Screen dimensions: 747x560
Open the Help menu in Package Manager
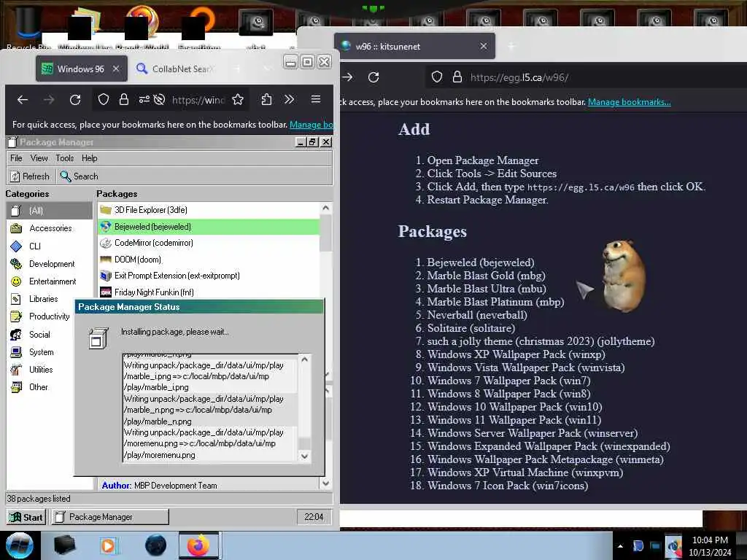[89, 158]
